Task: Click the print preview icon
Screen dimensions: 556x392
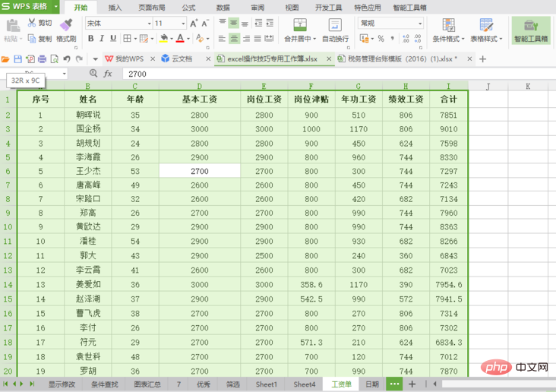Action: (54, 59)
